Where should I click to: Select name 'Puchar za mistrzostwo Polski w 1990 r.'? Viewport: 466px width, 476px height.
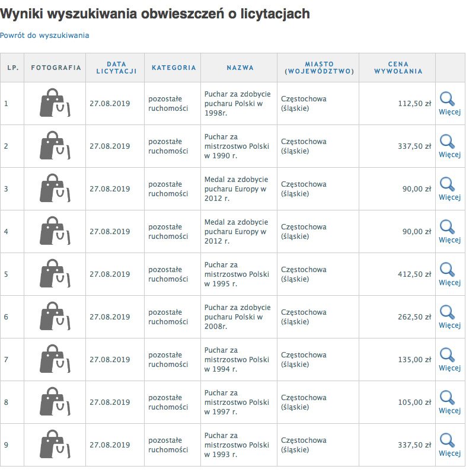click(x=237, y=146)
